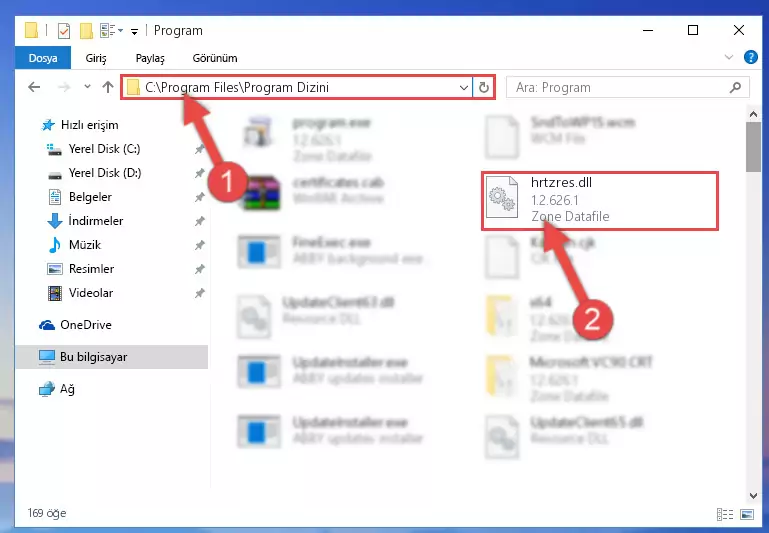Screen dimensions: 769x533
Task: Open Yerel Disk (C:) in sidebar
Action: (x=104, y=149)
